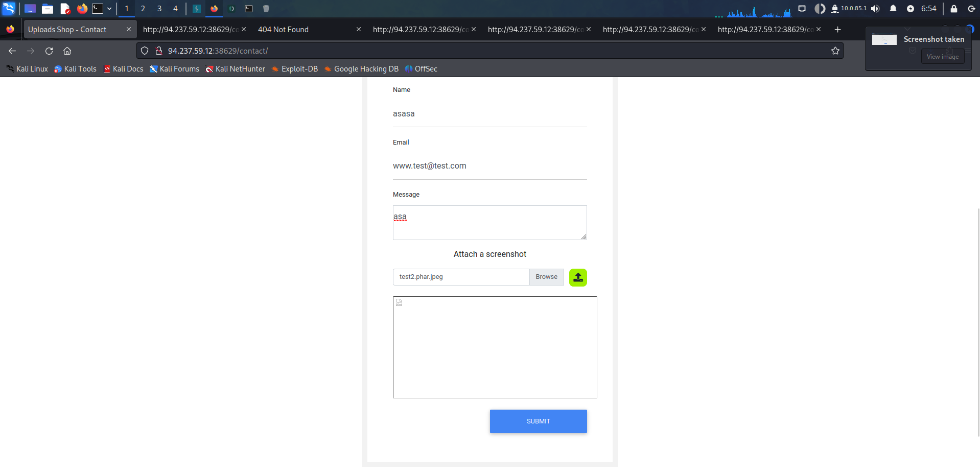The image size is (980, 474).
Task: Go to the browser home page
Action: coord(67,51)
